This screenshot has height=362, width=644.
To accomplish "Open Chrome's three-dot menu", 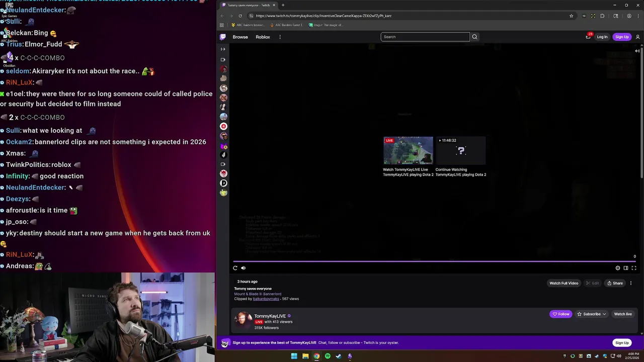I will tap(638, 16).
